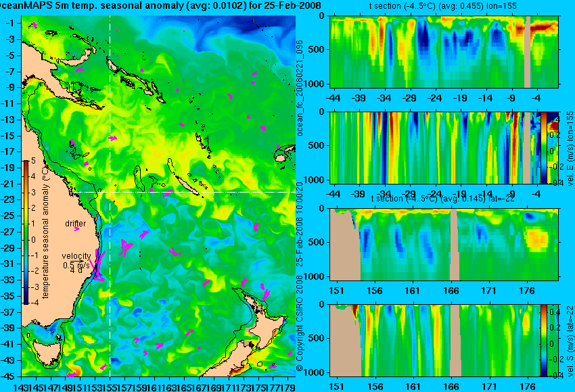Click the temperature anomaly color bar on the map
This screenshot has height=392, width=575.
pyautogui.click(x=26, y=232)
